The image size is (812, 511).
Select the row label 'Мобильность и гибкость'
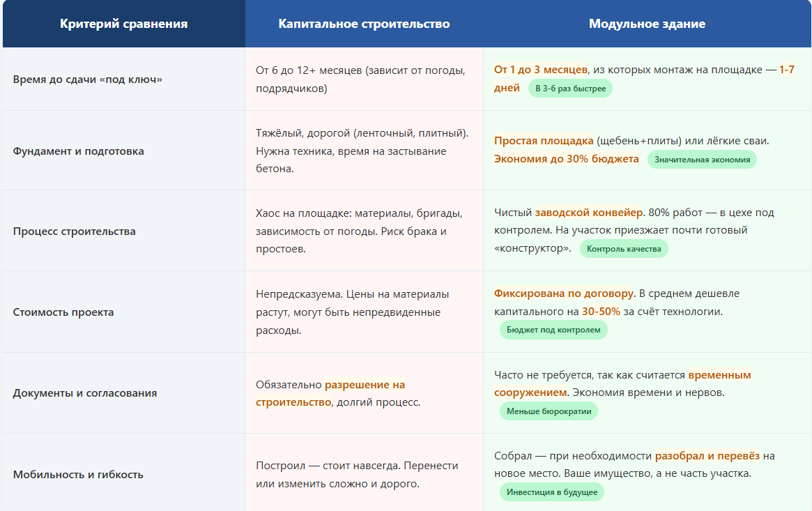point(77,474)
